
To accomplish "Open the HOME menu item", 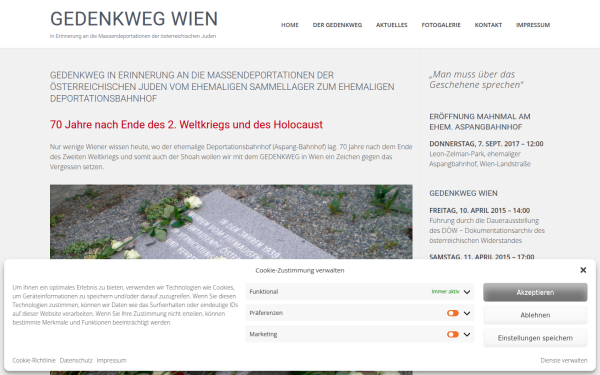I will pos(290,25).
